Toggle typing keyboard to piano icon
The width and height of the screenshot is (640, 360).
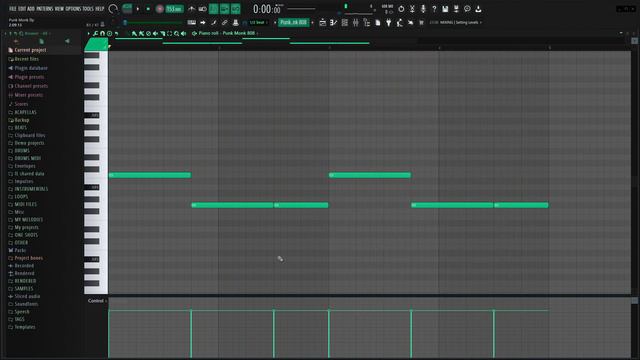click(191, 22)
